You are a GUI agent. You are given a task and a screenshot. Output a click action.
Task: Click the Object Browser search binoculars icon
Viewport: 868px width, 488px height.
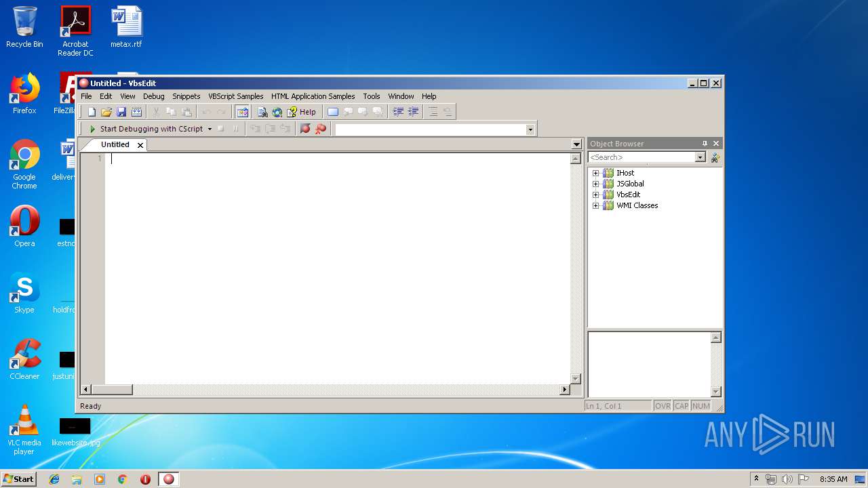point(715,157)
